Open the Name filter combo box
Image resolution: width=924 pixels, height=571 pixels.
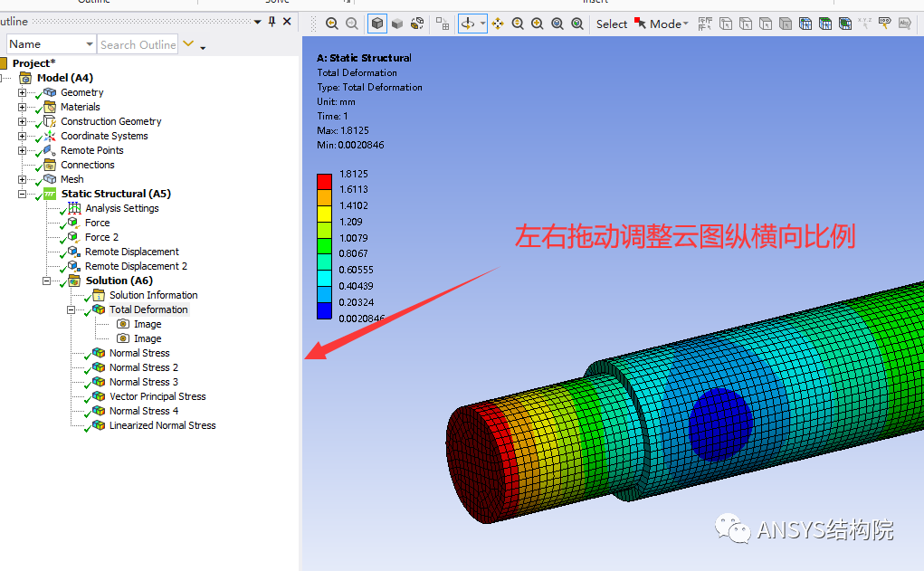52,44
